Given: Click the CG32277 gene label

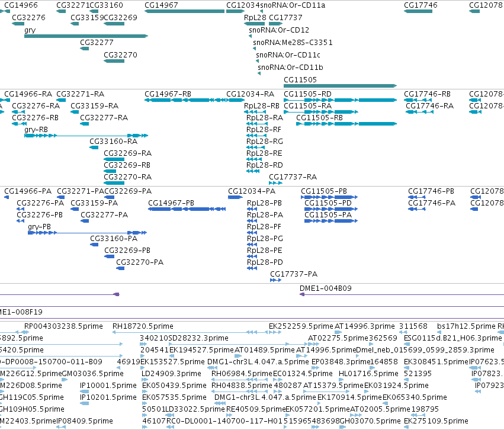Looking at the screenshot, I should pos(97,43).
